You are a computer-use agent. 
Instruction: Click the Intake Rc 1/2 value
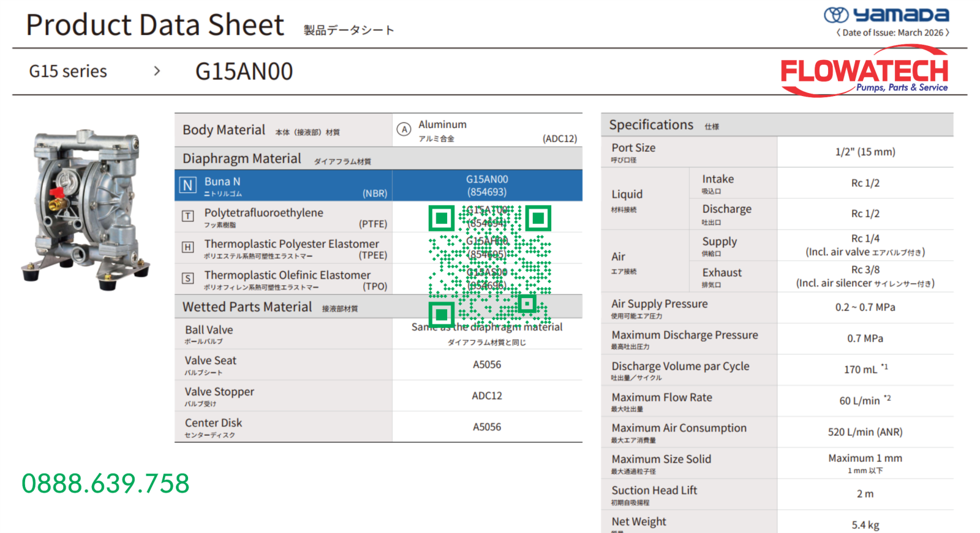tap(865, 183)
